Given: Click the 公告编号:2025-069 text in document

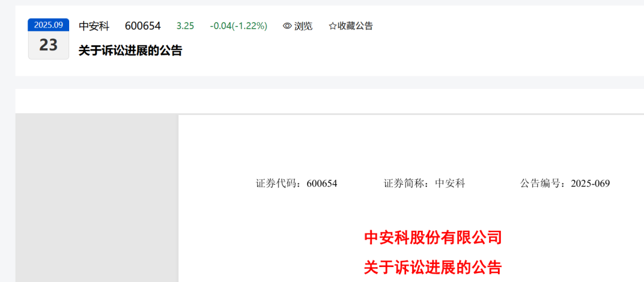Looking at the screenshot, I should [565, 184].
